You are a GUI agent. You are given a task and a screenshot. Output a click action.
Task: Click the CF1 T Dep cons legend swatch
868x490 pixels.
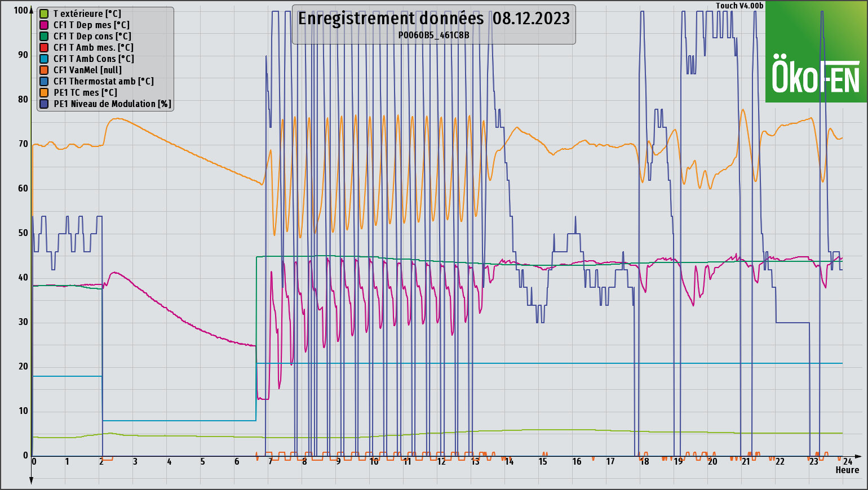point(44,36)
